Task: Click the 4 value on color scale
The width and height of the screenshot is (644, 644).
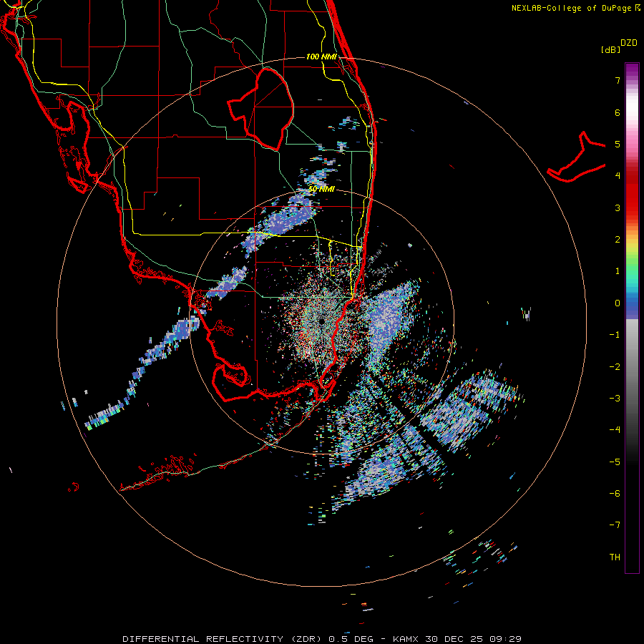Action: [618, 176]
